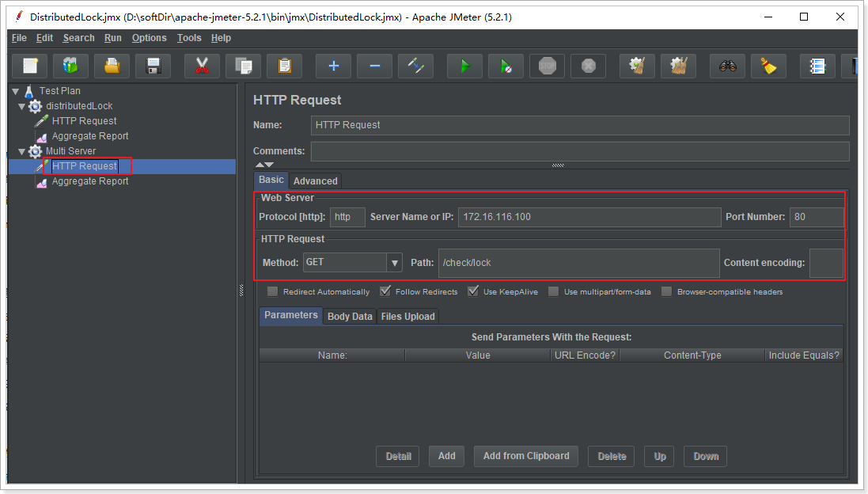Start test without pauses icon
Viewport: 868px width, 494px height.
(506, 66)
